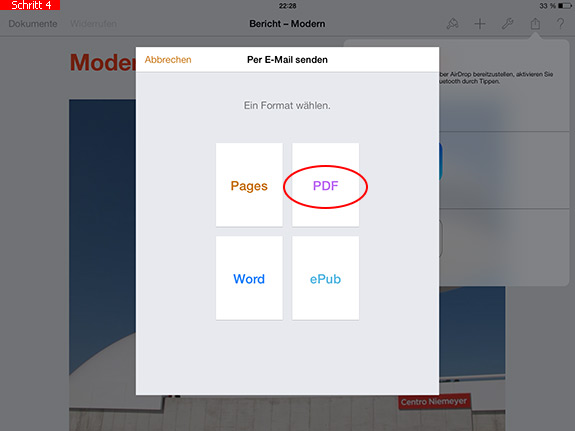The image size is (575, 431).
Task: Tap the Widerrufen undo button
Action: (x=94, y=24)
